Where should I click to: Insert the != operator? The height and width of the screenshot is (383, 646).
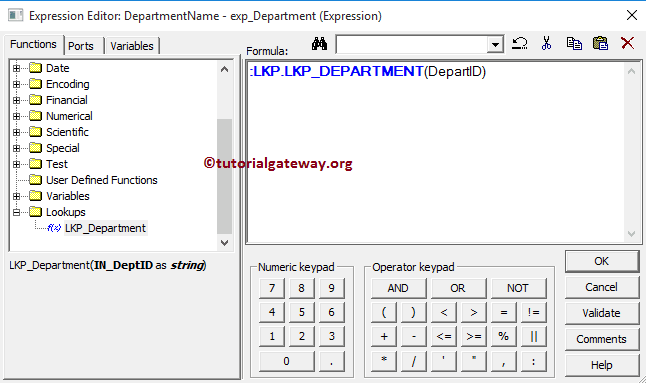click(534, 313)
